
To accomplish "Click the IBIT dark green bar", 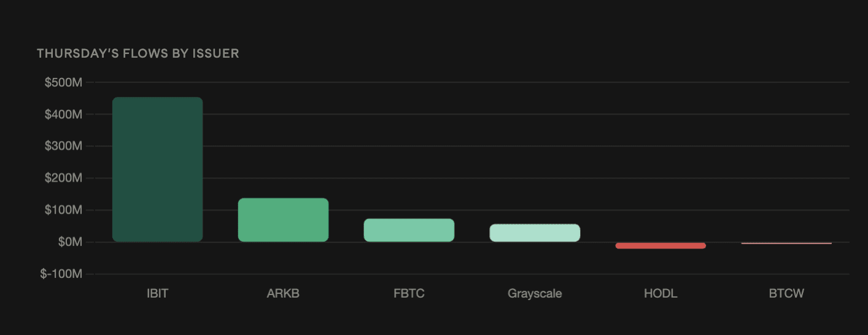I will [x=157, y=169].
